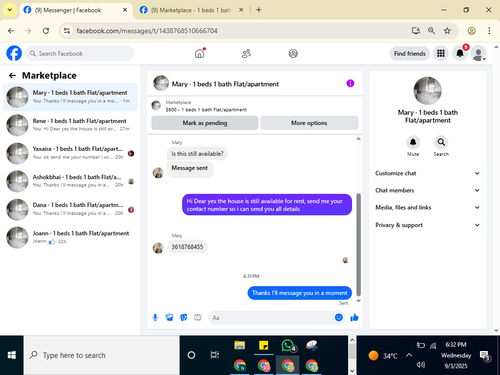Image resolution: width=500 pixels, height=375 pixels.
Task: Expand Customize chat section
Action: click(428, 173)
